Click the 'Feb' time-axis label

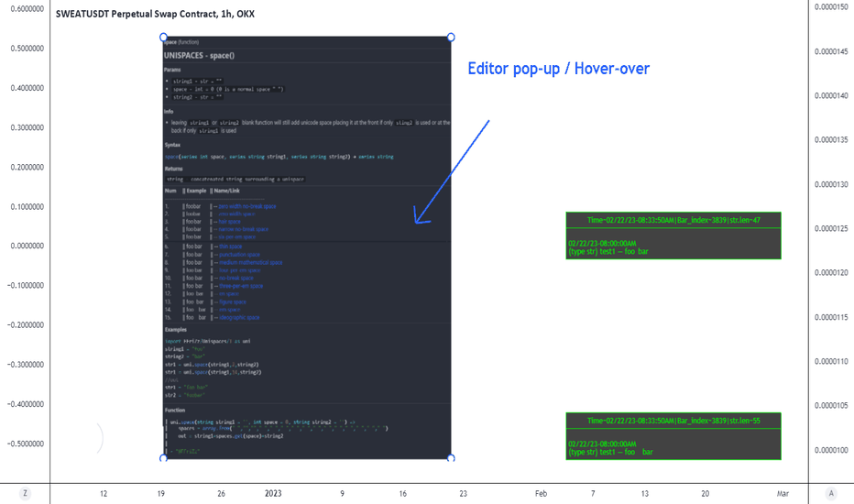pos(541,494)
